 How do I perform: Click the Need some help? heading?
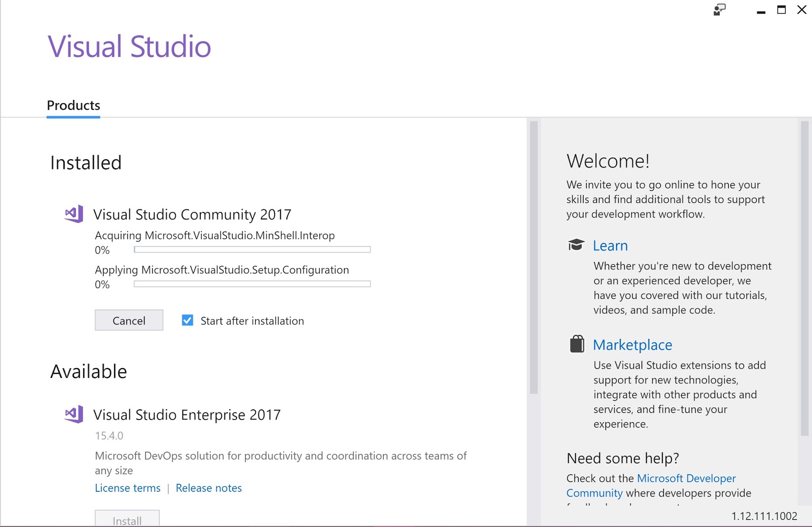623,458
